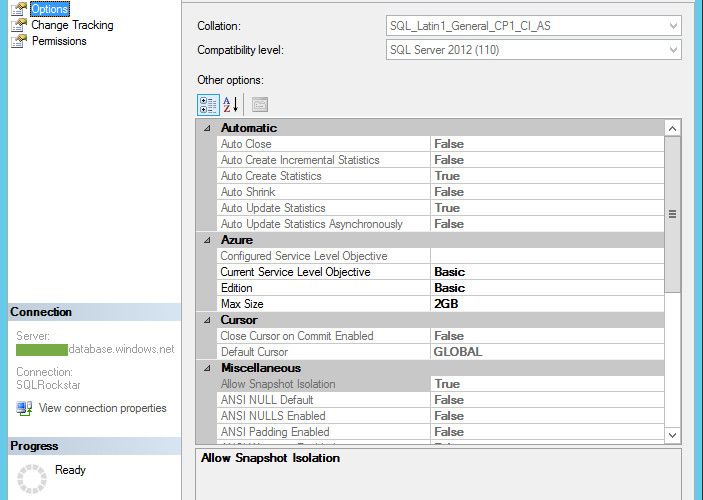This screenshot has height=500, width=703.
Task: Click the Property Pages toolbar icon
Action: click(260, 105)
